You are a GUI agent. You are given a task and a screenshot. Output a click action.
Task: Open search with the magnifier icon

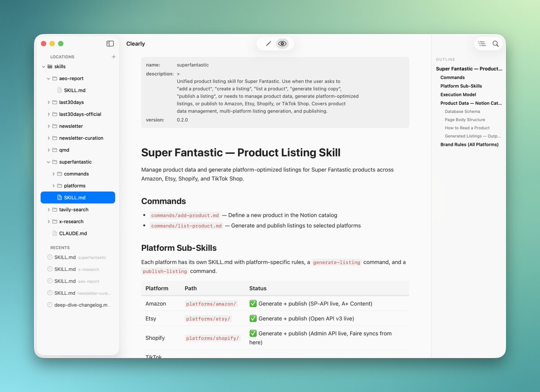pyautogui.click(x=495, y=44)
